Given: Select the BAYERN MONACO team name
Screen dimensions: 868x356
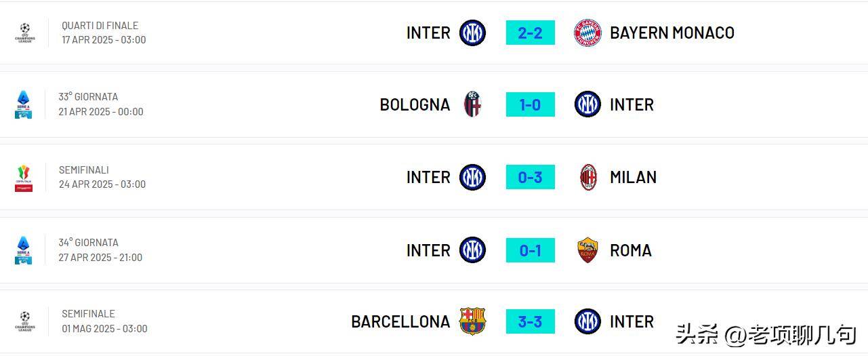Looking at the screenshot, I should 671,33.
